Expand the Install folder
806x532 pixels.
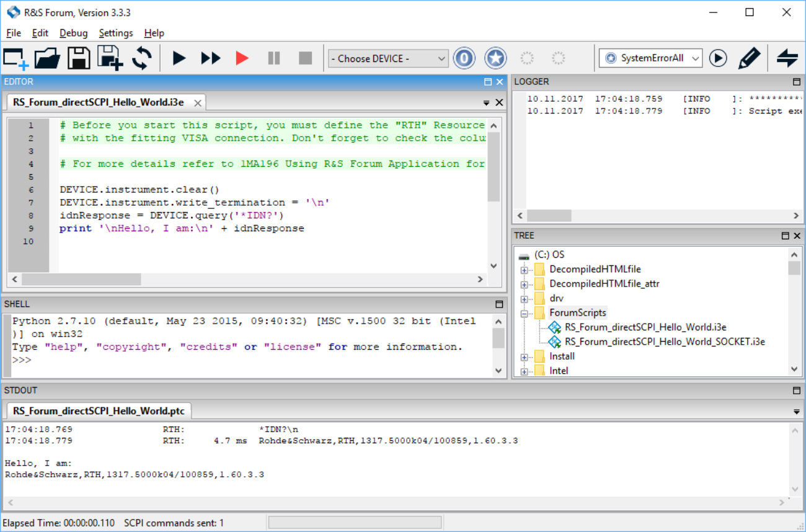(x=525, y=357)
